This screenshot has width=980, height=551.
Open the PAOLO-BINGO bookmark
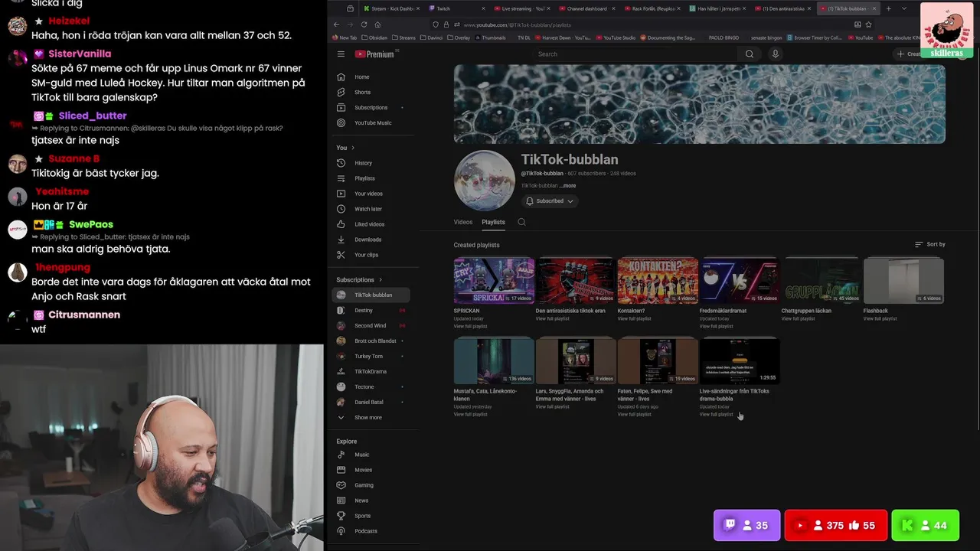pos(724,37)
